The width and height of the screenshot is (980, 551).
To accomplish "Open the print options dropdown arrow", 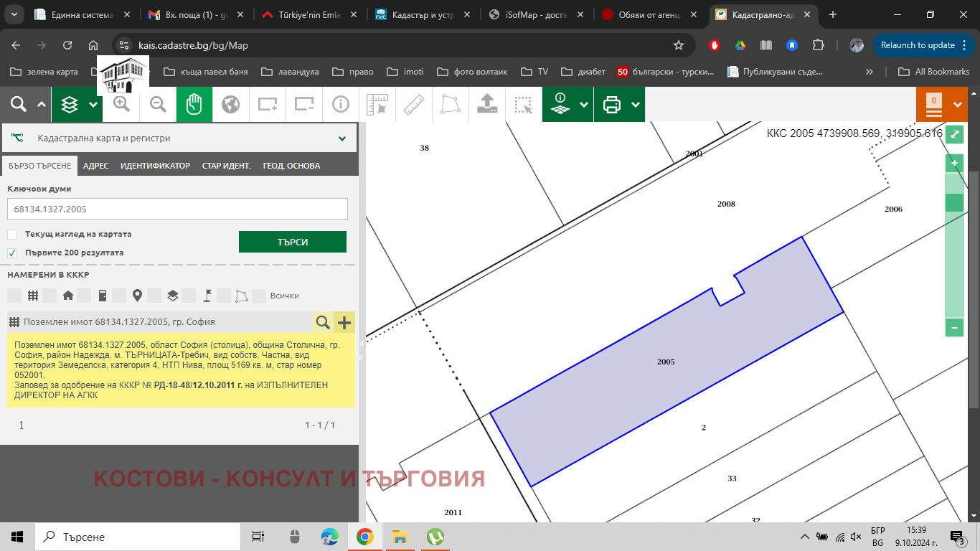I will tap(636, 105).
